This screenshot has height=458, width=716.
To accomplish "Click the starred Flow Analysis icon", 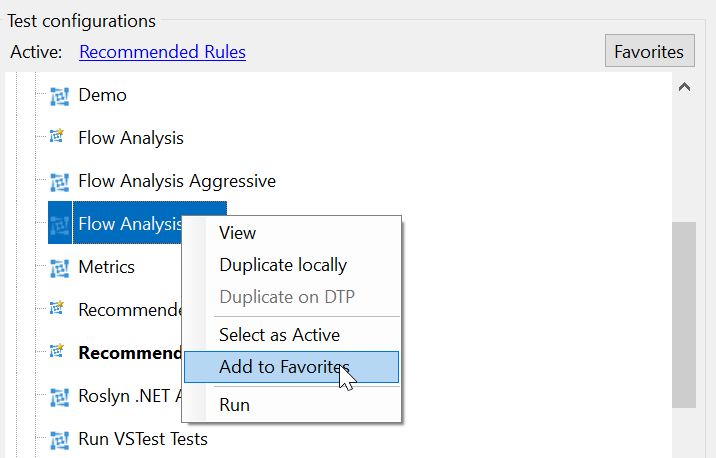I will tap(57, 136).
